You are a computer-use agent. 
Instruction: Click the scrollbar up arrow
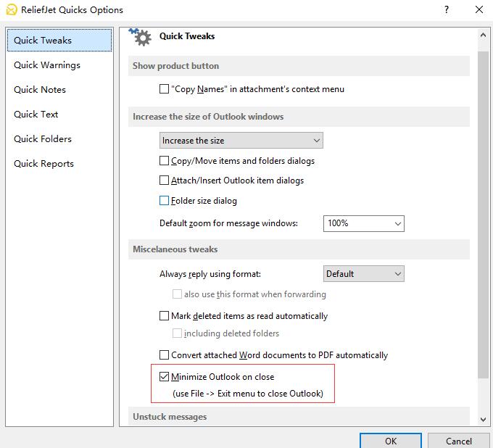click(483, 36)
